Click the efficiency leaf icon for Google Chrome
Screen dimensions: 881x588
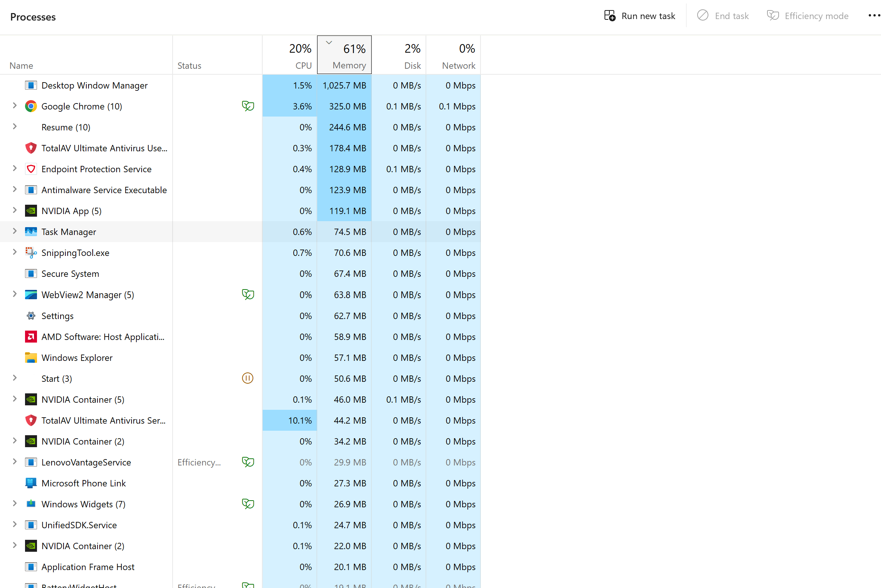click(x=248, y=106)
